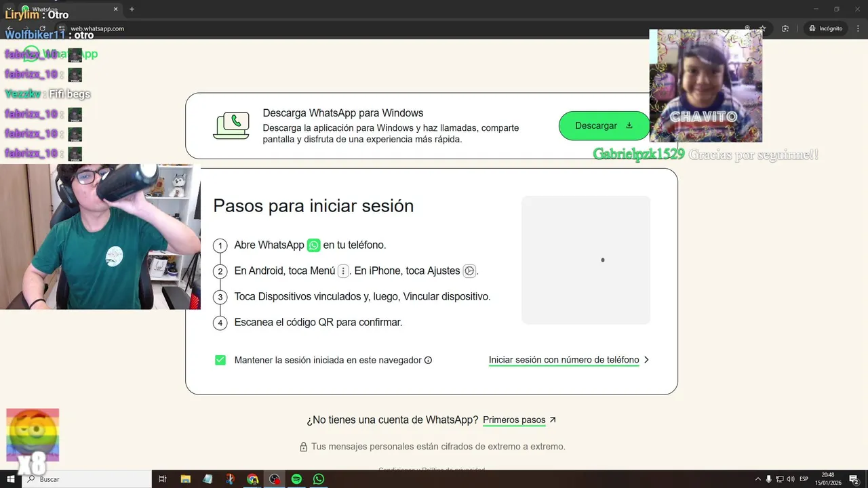Click the microphone tray icon
The width and height of the screenshot is (868, 488).
coord(769,479)
